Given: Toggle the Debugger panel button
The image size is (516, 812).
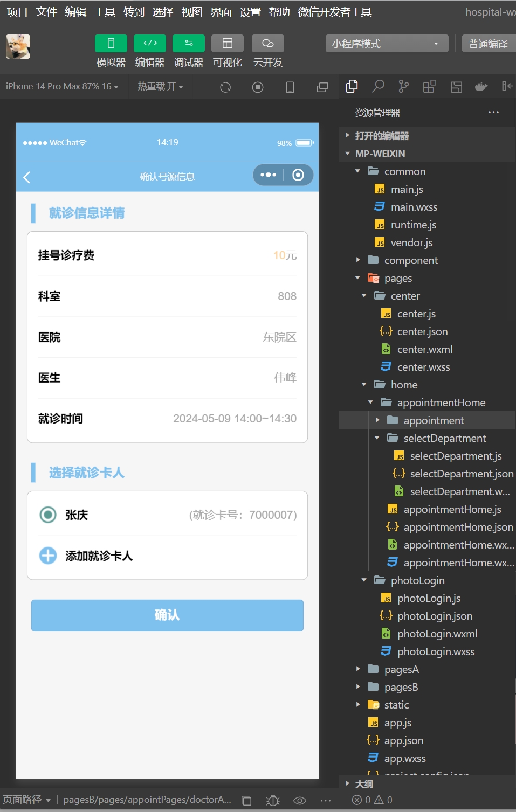Looking at the screenshot, I should click(x=189, y=44).
